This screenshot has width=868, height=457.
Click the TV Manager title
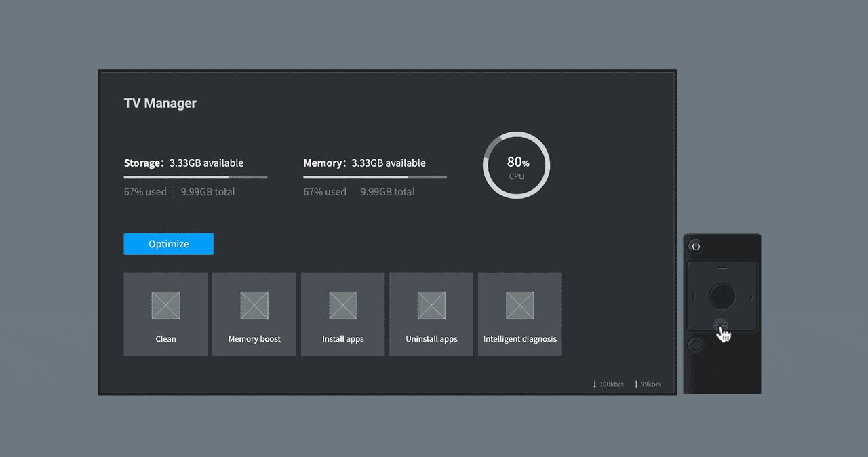point(160,103)
